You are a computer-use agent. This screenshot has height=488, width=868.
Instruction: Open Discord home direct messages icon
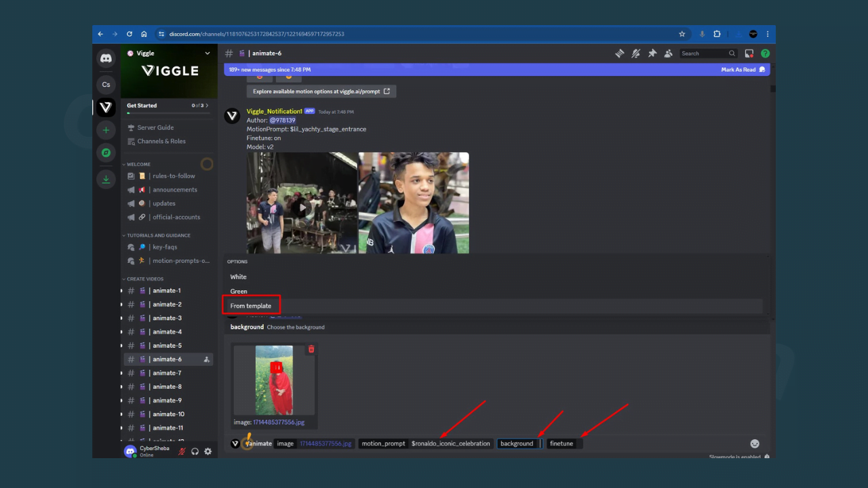pyautogui.click(x=106, y=58)
